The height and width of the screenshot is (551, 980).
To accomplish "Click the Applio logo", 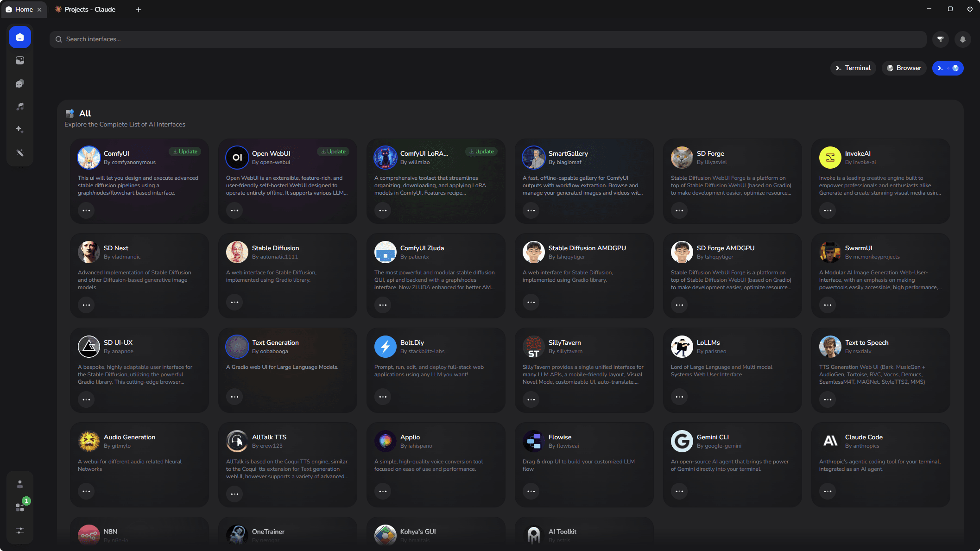I will pyautogui.click(x=386, y=441).
